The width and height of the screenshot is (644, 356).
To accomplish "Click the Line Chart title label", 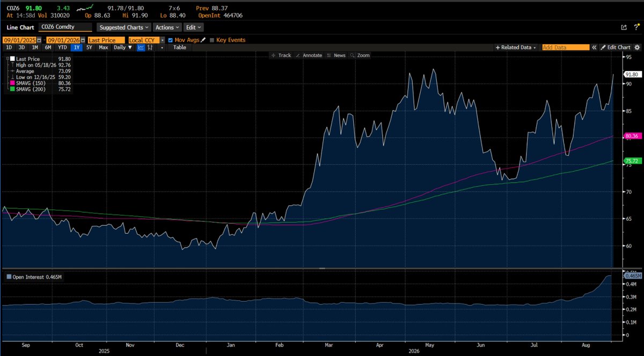I will (20, 27).
